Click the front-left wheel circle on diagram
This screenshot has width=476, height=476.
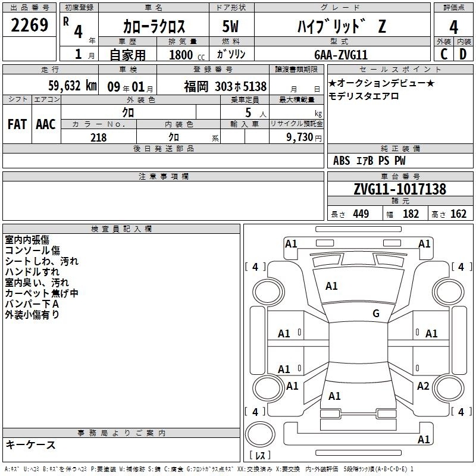(268, 293)
